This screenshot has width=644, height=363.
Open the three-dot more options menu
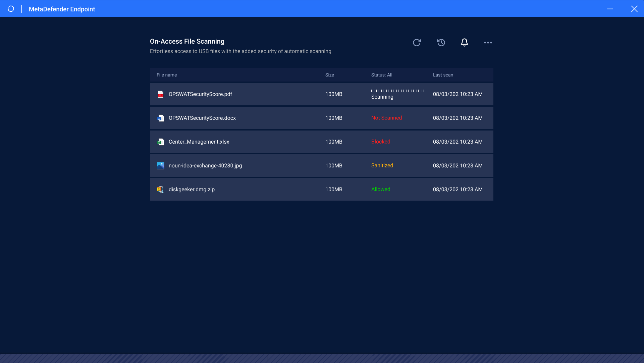click(488, 43)
